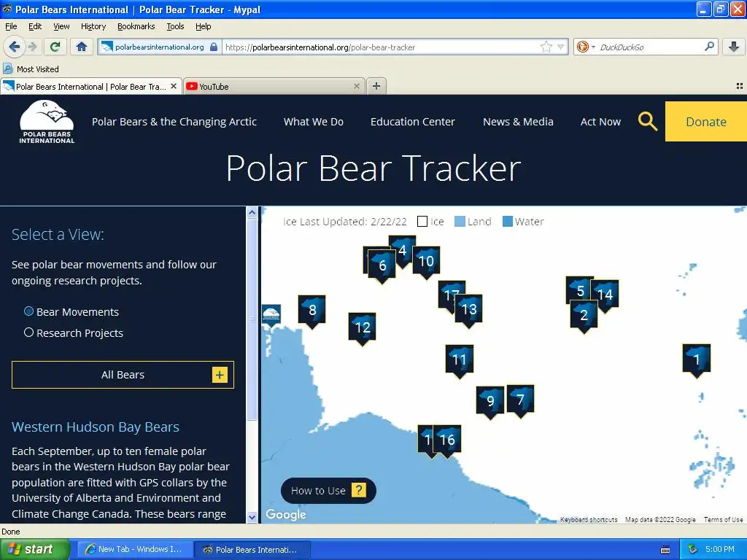Select bear marker number 8 on the map

312,311
